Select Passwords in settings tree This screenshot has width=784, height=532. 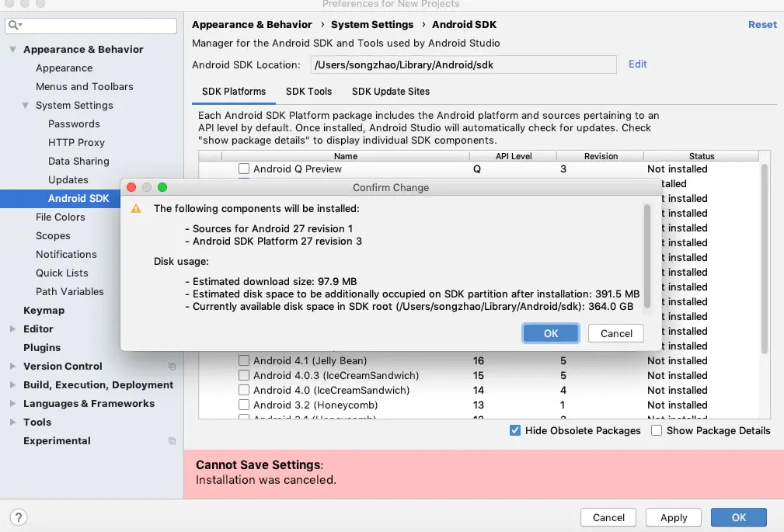tap(74, 124)
